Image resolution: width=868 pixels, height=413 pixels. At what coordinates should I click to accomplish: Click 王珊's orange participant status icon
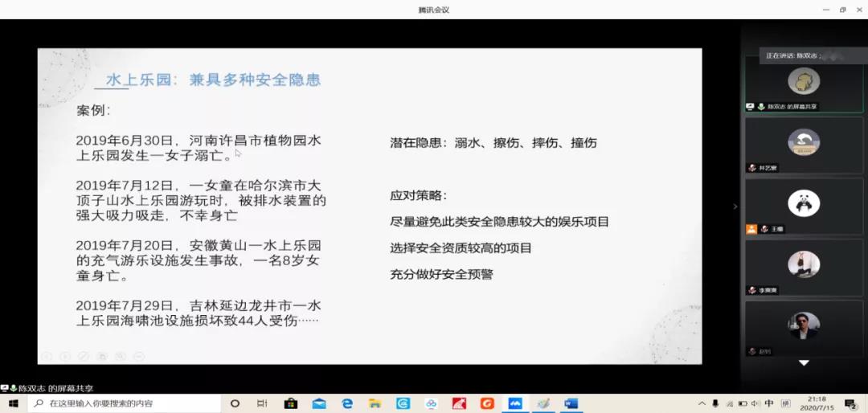pyautogui.click(x=751, y=229)
